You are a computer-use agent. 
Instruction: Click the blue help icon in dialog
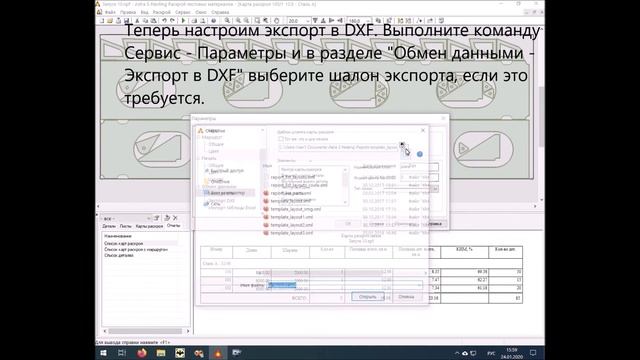[x=420, y=154]
